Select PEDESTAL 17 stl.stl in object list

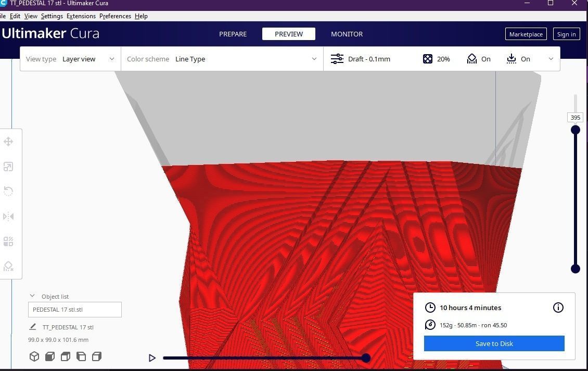74,310
